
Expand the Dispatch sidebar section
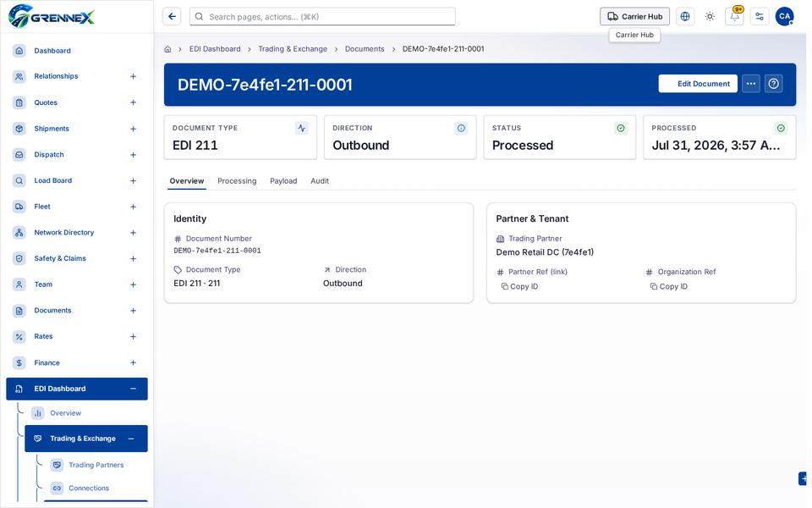(133, 154)
